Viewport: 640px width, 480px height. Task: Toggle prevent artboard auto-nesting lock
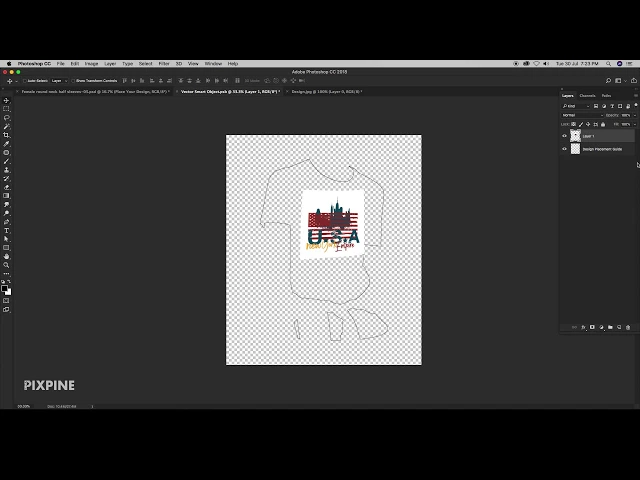(x=596, y=124)
